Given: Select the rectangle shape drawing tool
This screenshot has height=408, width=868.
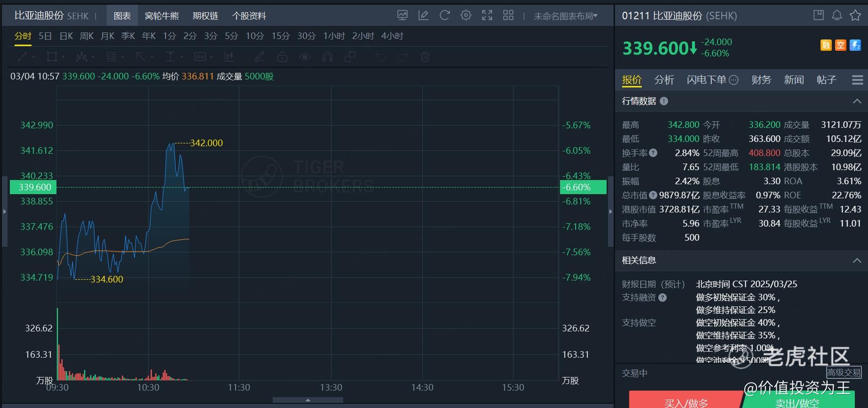Looking at the screenshot, I should (52, 57).
